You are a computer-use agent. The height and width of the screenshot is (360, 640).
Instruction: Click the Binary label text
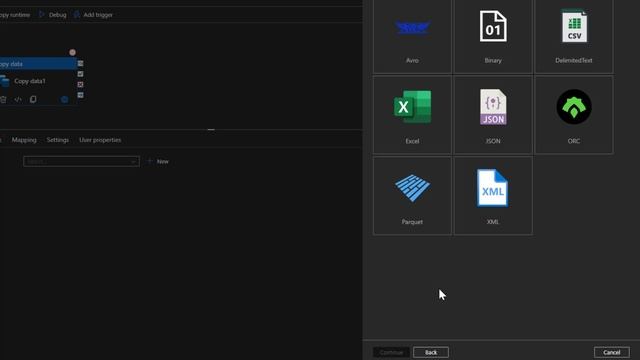[493, 60]
